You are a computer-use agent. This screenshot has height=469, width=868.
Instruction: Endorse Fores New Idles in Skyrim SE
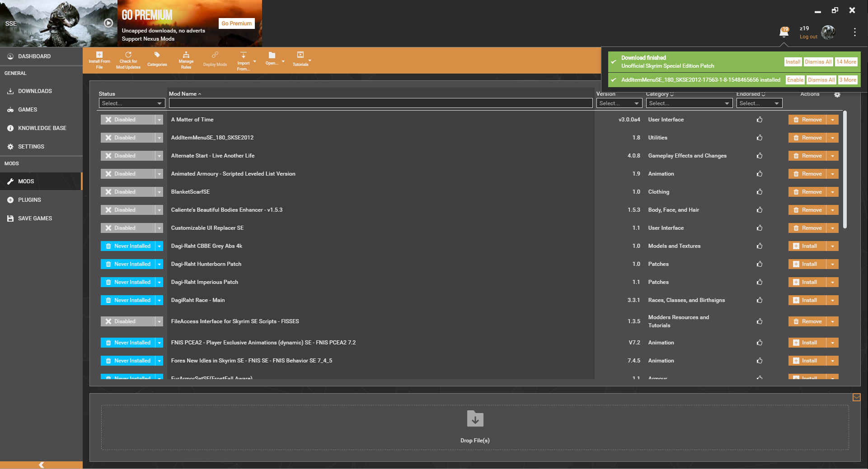pyautogui.click(x=760, y=361)
